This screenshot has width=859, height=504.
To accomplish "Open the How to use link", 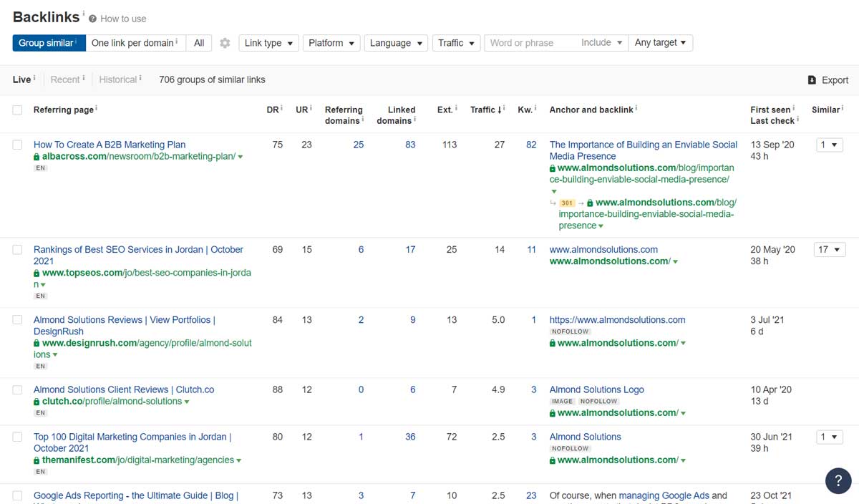I will (123, 19).
